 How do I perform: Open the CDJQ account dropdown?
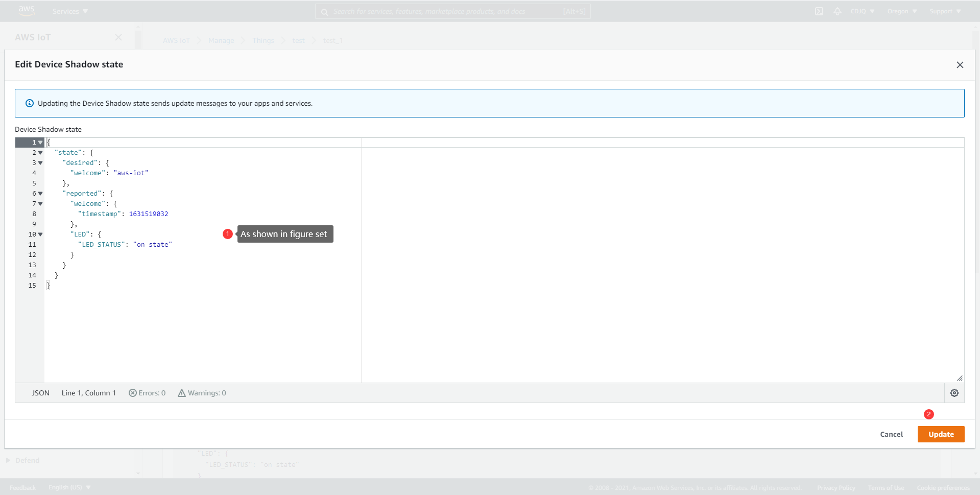[863, 11]
